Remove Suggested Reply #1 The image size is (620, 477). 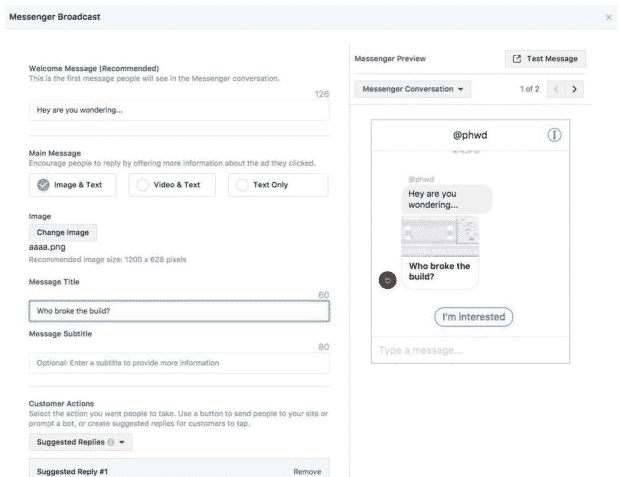pyautogui.click(x=307, y=470)
